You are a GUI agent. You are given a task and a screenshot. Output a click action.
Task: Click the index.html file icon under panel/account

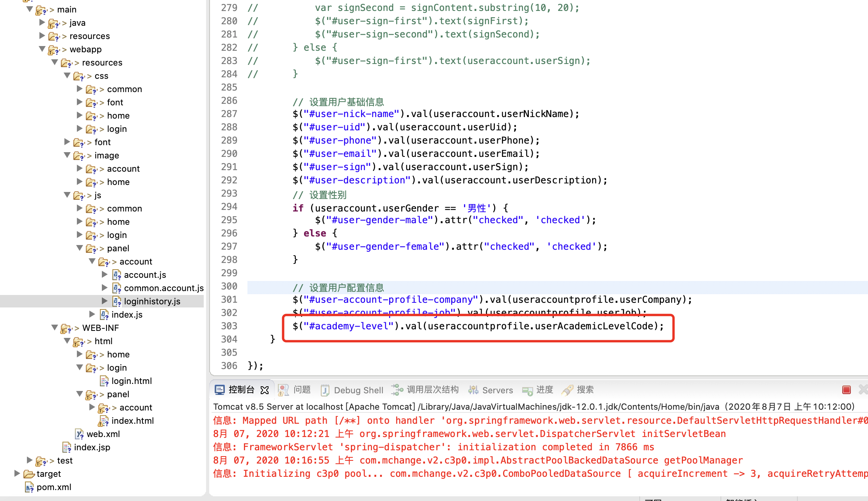point(104,421)
